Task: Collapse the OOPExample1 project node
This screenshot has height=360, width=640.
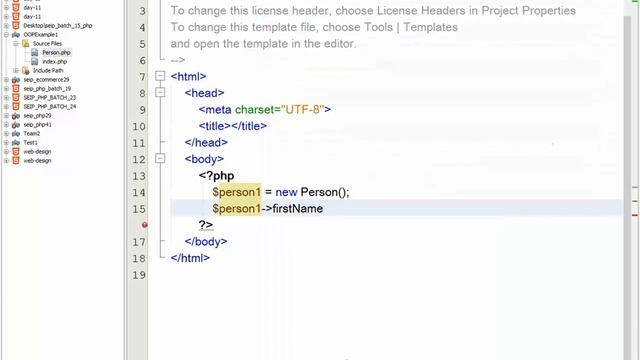Action: tap(7, 35)
